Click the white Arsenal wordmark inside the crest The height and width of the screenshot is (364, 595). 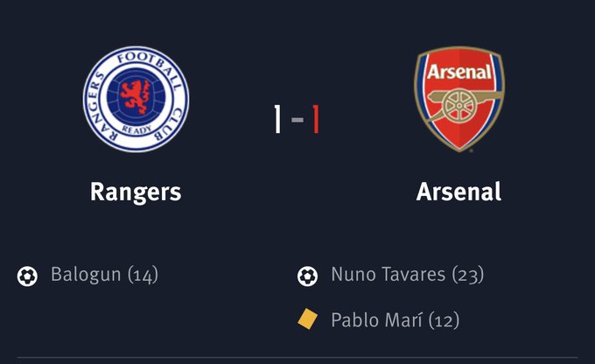coord(459,72)
